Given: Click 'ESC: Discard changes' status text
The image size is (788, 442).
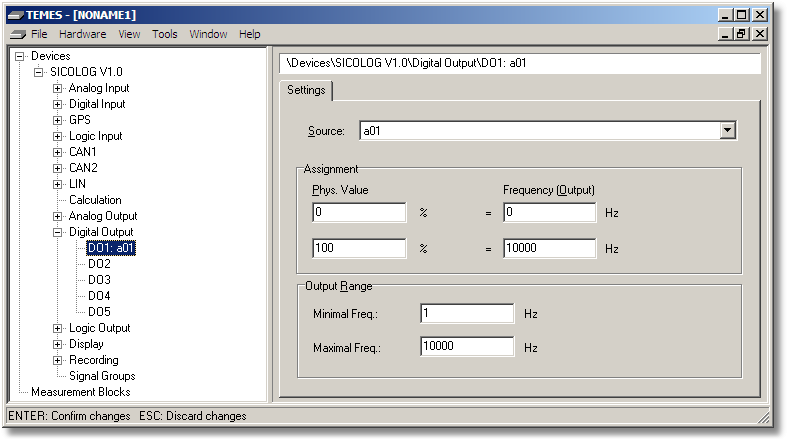Looking at the screenshot, I should pos(193,416).
